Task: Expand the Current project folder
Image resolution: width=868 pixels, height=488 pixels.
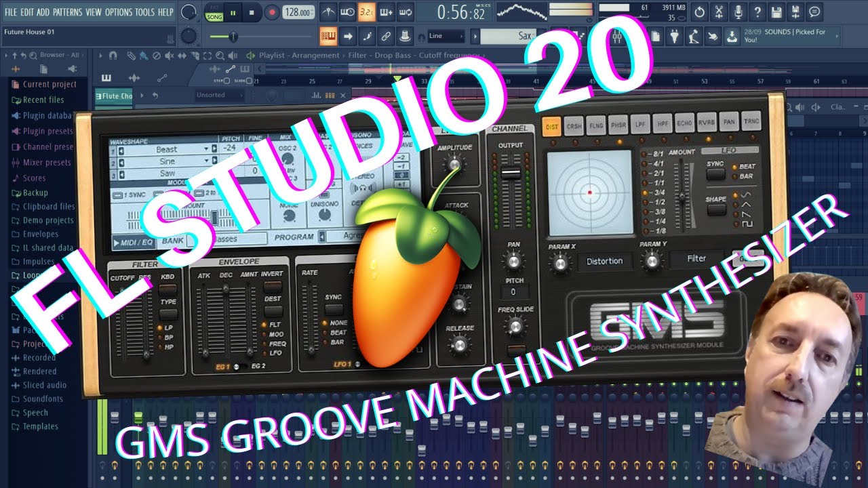Action: coord(45,85)
